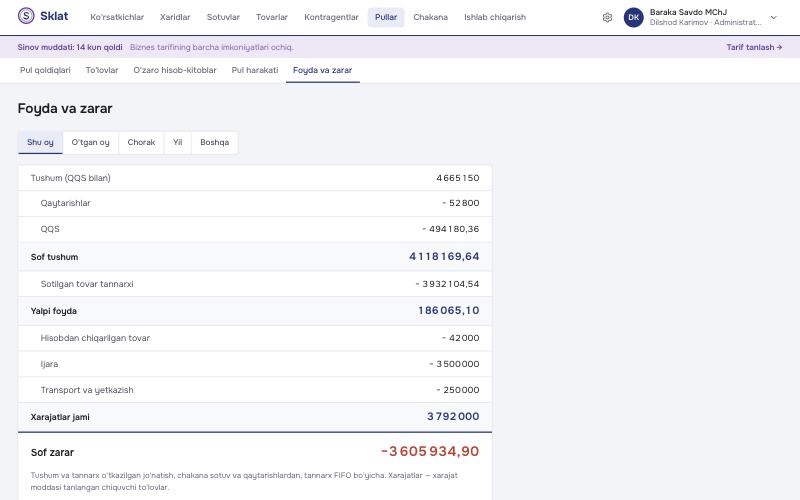Click the value 3 792 000
The image size is (800, 500).
[x=453, y=417]
